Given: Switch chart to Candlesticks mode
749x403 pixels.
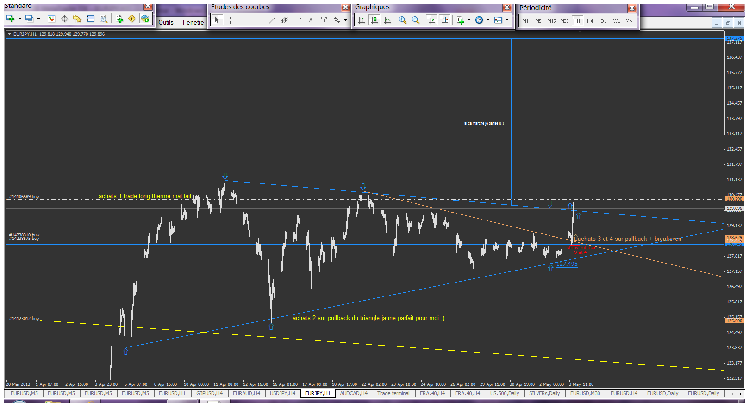Looking at the screenshot, I should [374, 20].
